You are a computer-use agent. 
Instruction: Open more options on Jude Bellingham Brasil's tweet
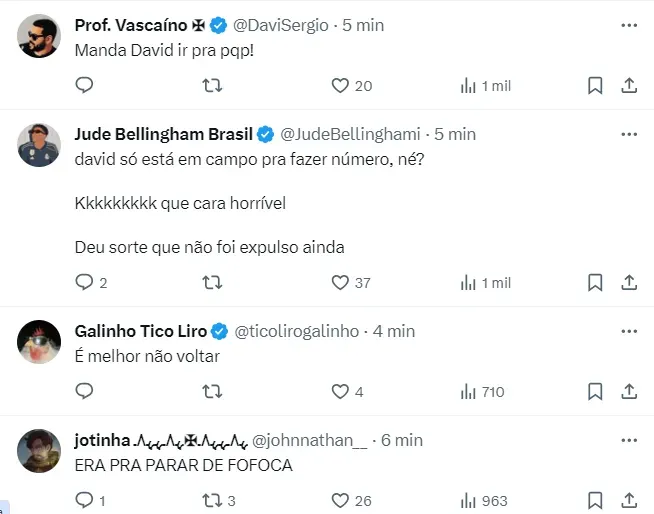(628, 134)
